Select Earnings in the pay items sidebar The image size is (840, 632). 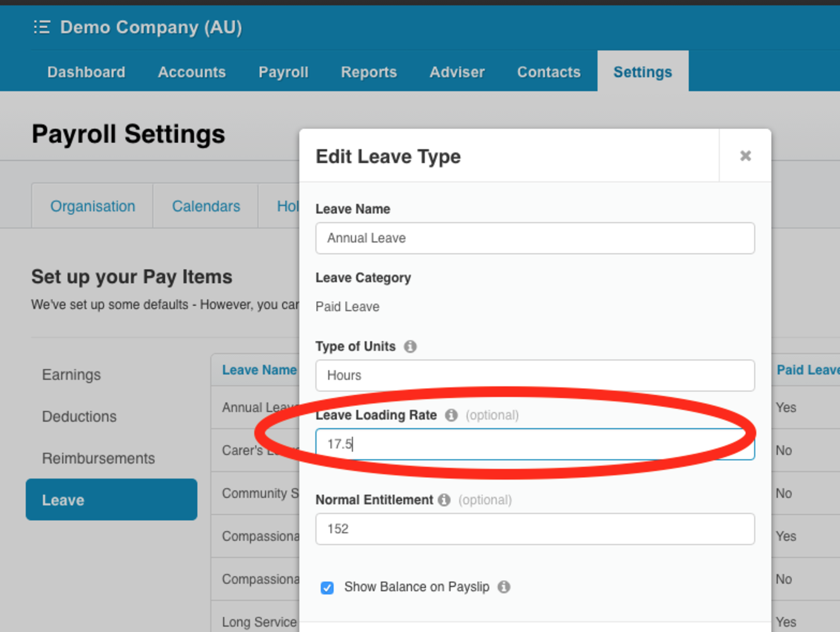click(71, 374)
